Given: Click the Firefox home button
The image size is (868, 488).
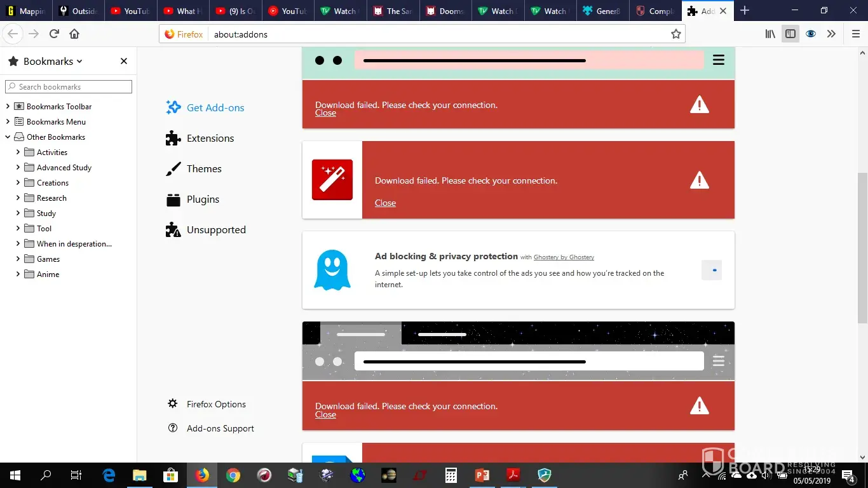Looking at the screenshot, I should 74,34.
